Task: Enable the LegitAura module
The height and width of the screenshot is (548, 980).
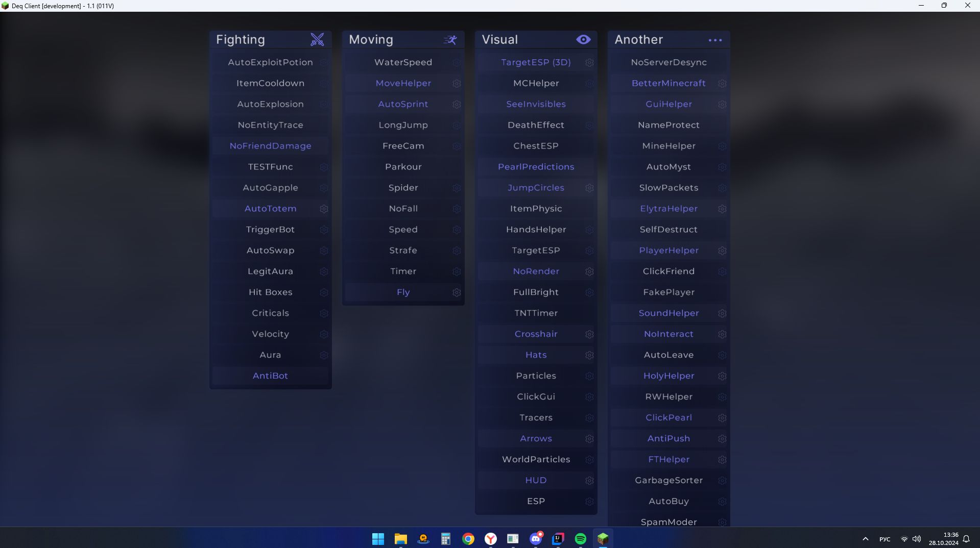Action: coord(270,271)
